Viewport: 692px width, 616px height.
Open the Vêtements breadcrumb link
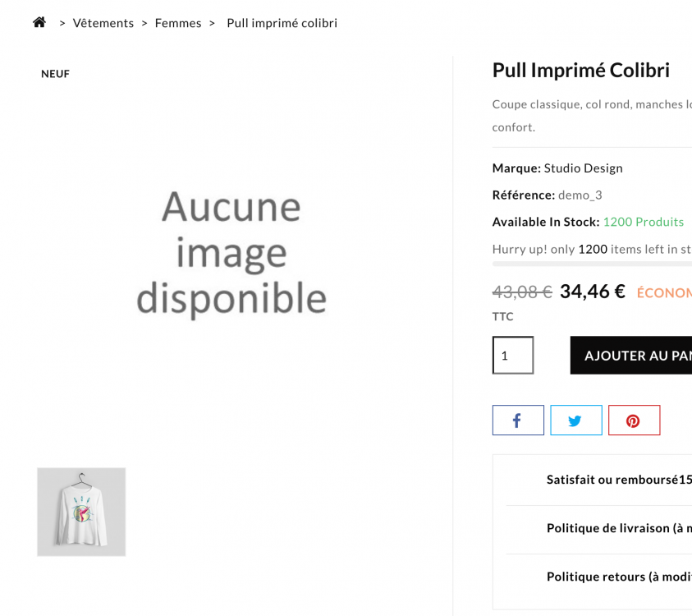click(x=103, y=23)
